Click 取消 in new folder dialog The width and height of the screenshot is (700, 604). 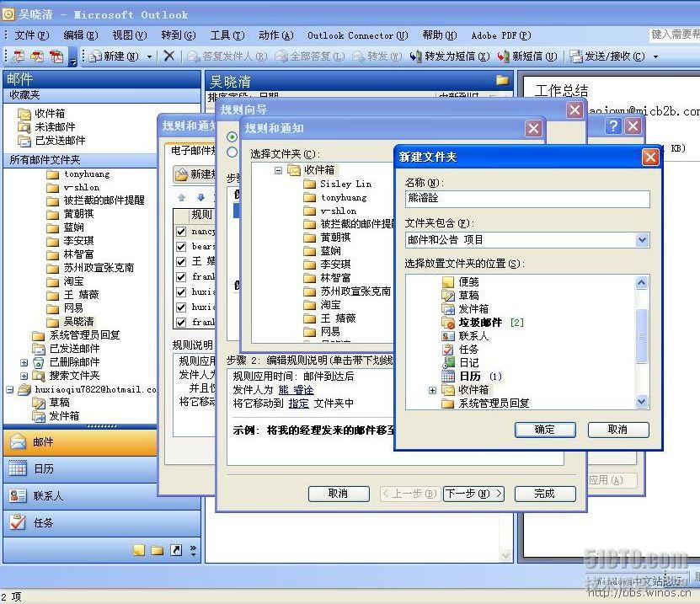pos(618,430)
